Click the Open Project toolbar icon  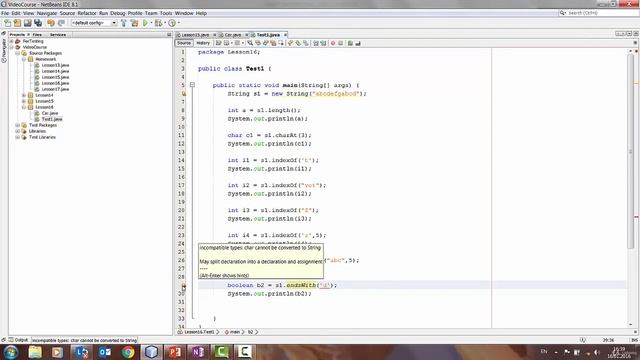point(27,23)
